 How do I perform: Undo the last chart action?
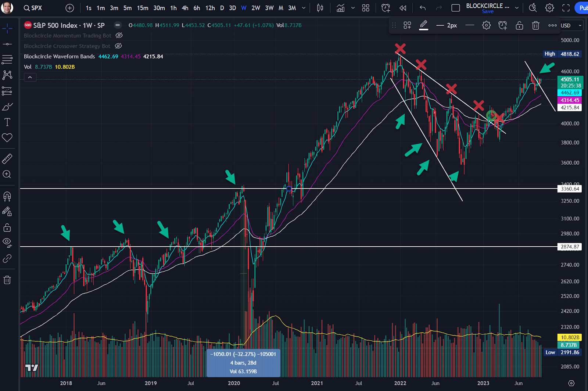[x=423, y=8]
